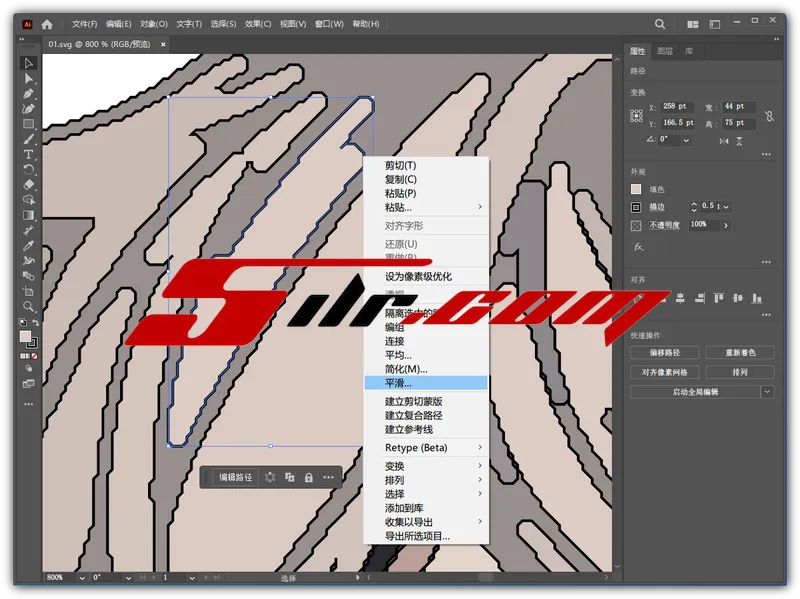800x599 pixels.
Task: Select the Rectangle shape tool
Action: [29, 124]
